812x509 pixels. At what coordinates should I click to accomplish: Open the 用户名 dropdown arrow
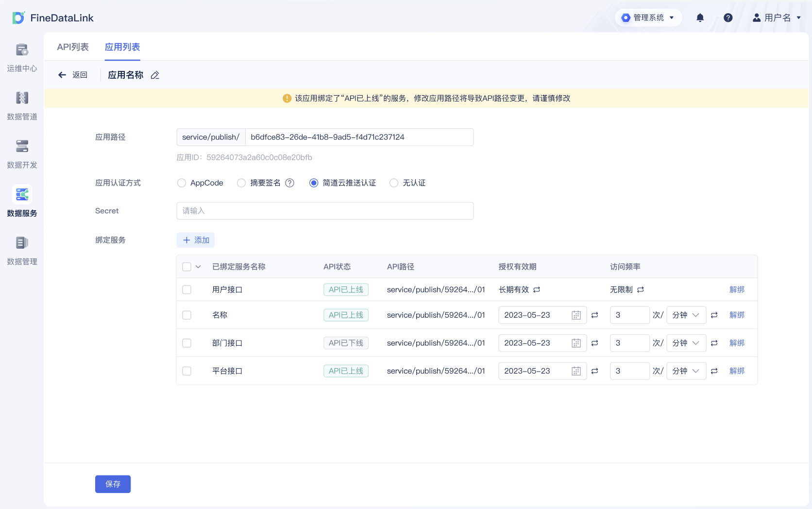(799, 18)
